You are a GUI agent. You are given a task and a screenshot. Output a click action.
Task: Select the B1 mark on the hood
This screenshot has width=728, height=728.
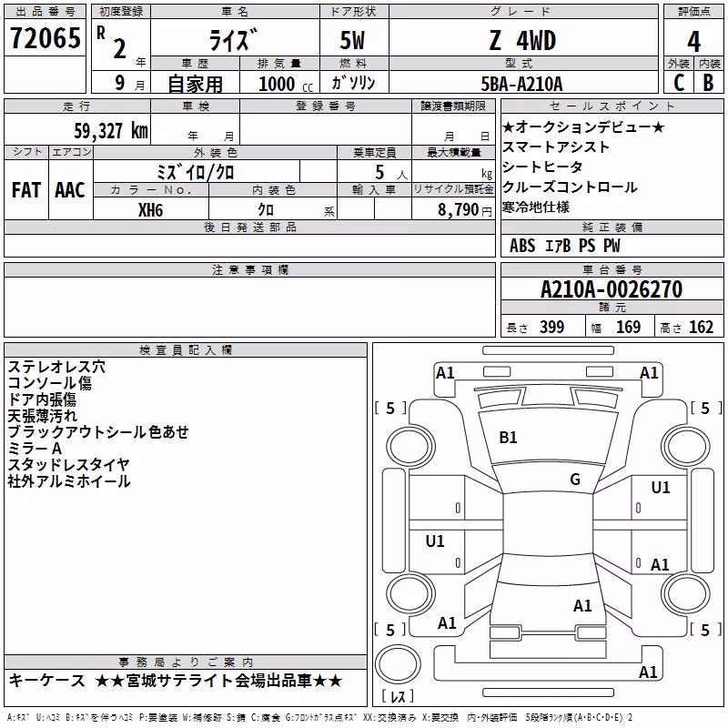pyautogui.click(x=508, y=438)
